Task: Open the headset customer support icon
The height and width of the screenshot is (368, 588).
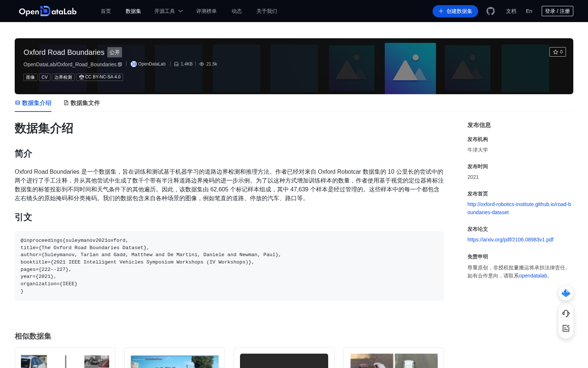Action: [566, 314]
